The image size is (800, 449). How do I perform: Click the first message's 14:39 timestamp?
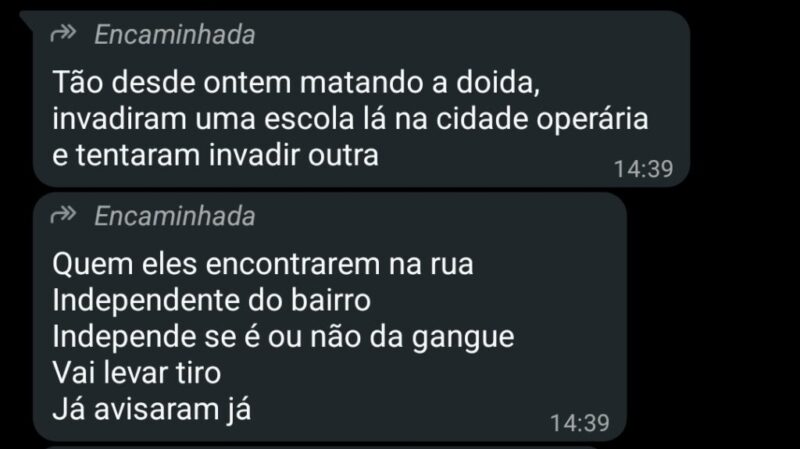coord(643,169)
